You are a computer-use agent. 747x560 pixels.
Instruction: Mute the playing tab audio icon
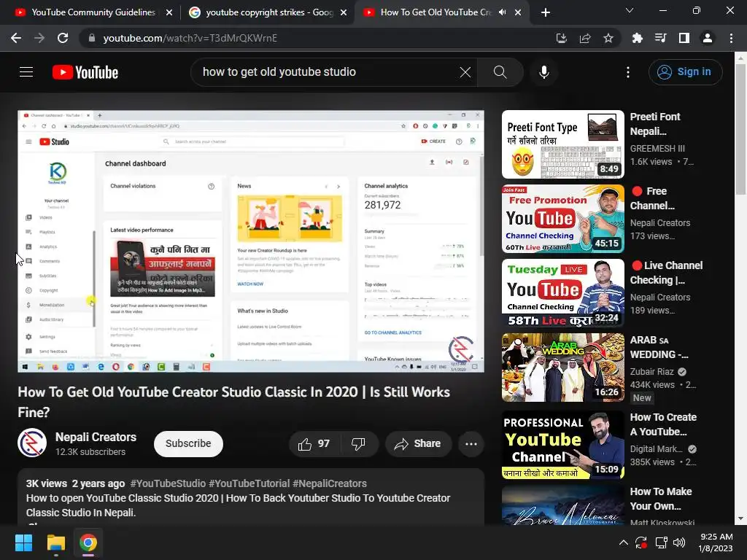[502, 12]
